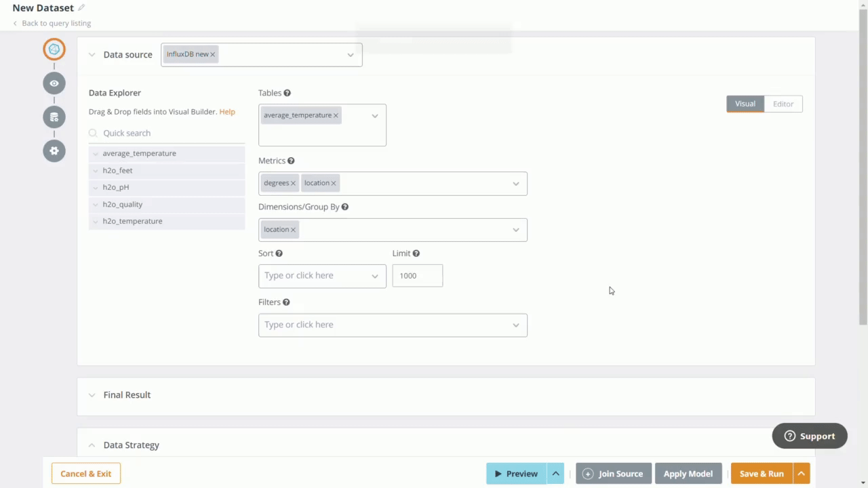Open the eye preview step in sidebar
The width and height of the screenshot is (868, 488).
click(x=54, y=83)
